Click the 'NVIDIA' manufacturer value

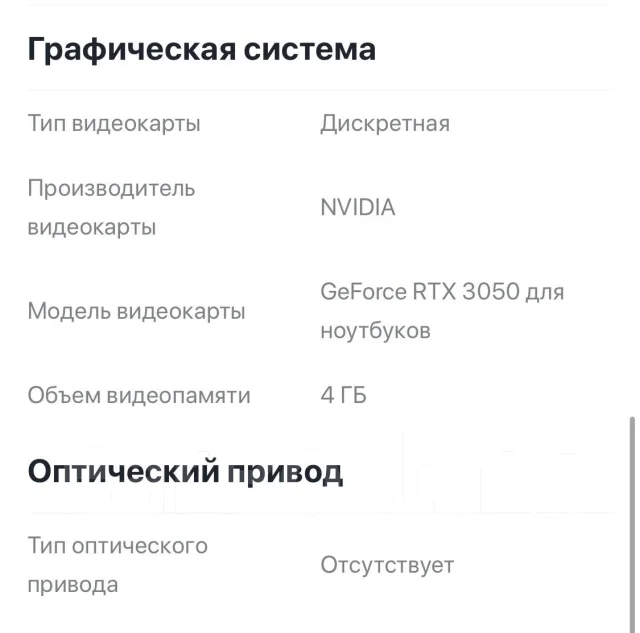(358, 207)
